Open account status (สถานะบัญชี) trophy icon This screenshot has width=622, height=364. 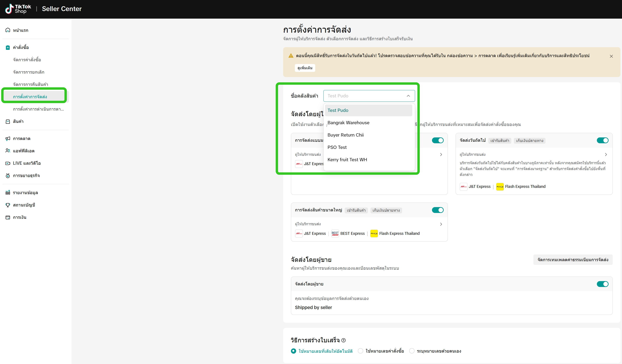(x=8, y=205)
